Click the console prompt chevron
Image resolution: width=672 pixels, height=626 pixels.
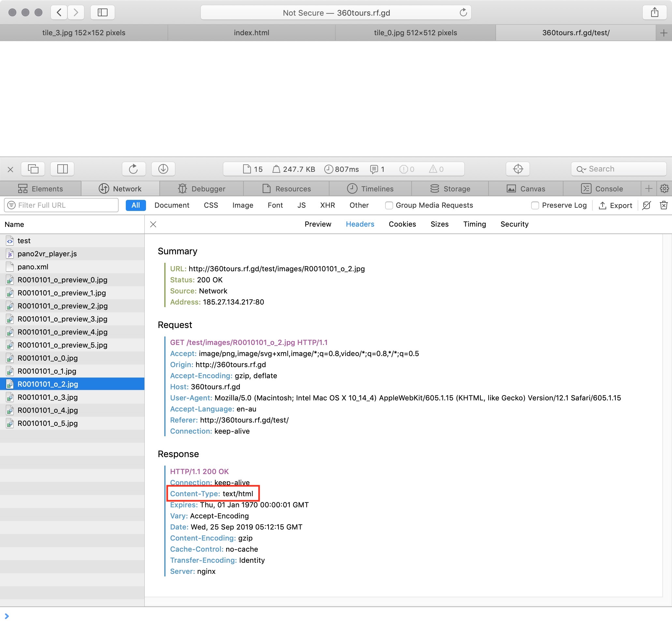[7, 616]
